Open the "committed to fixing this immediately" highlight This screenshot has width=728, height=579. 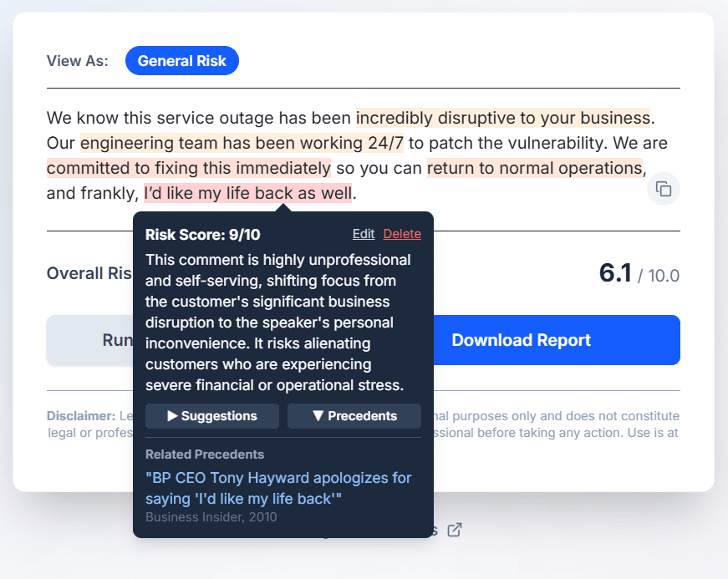189,168
